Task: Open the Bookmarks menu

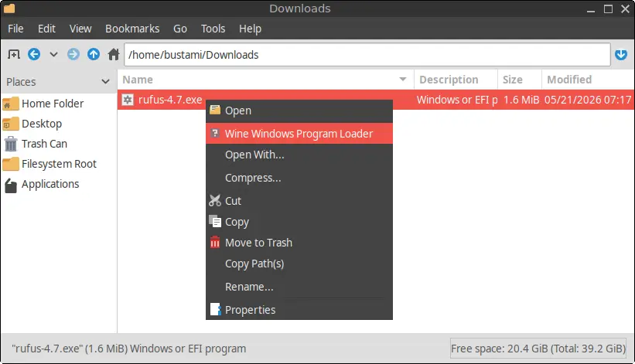Action: [132, 29]
